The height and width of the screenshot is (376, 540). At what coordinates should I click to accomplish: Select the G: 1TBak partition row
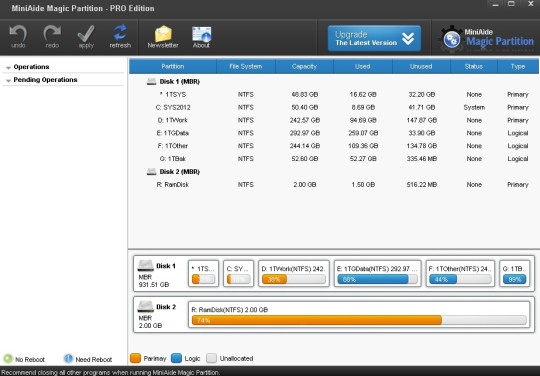point(334,159)
